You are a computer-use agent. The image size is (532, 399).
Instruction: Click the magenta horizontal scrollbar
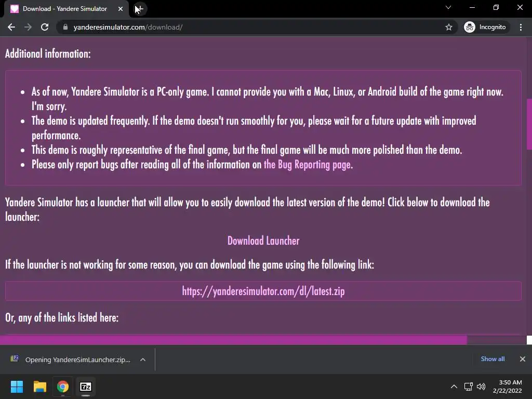pos(233,340)
